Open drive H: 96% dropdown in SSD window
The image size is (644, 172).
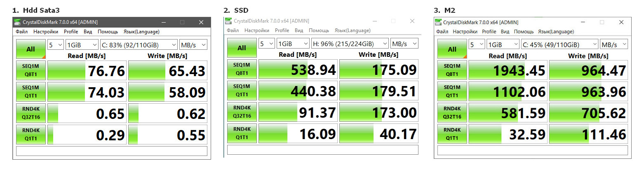point(350,44)
